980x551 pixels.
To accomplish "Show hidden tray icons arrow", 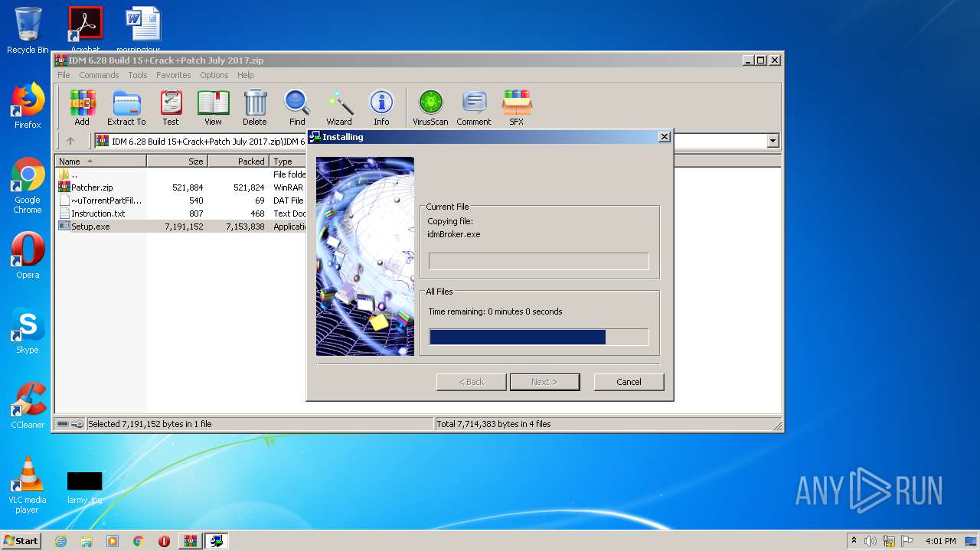I will click(x=854, y=541).
